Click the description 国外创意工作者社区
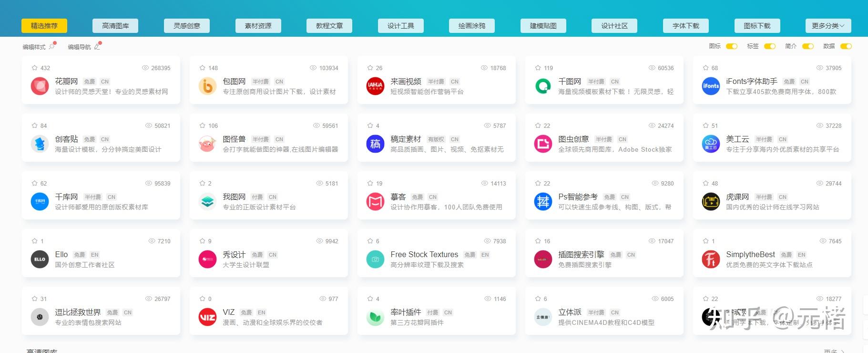The width and height of the screenshot is (868, 353). coord(85,265)
